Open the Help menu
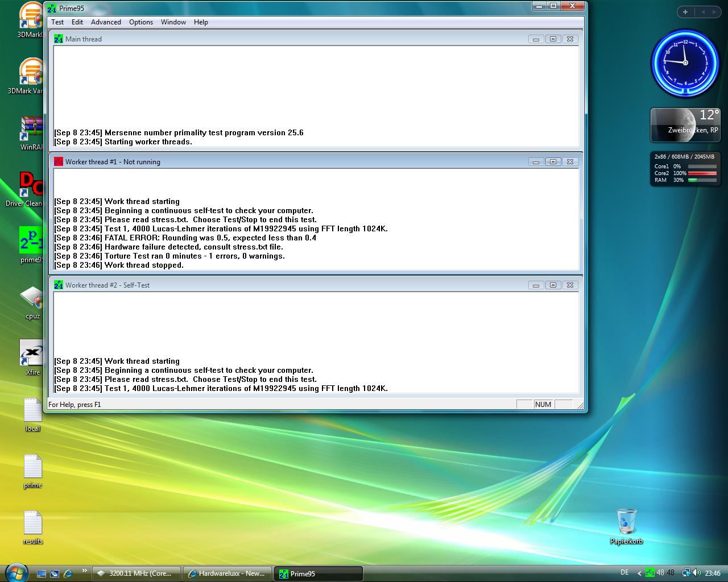Viewport: 728px width, 582px height. [201, 22]
